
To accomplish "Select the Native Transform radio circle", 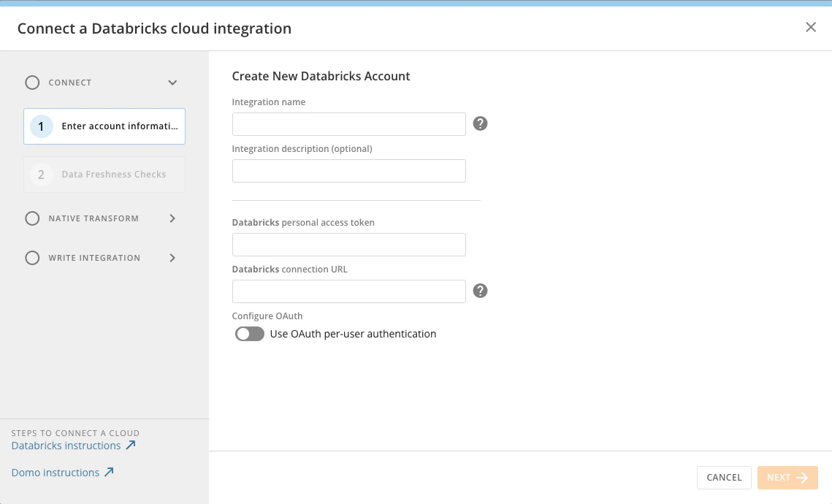I will point(32,218).
